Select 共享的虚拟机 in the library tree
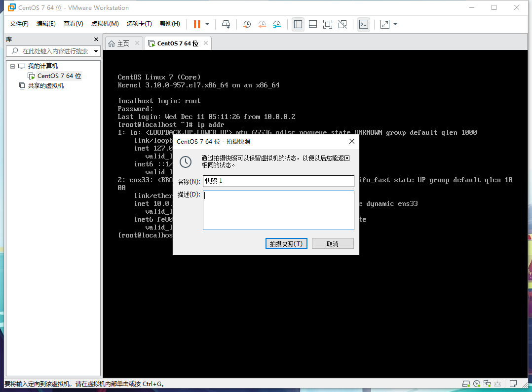Image resolution: width=532 pixels, height=392 pixels. click(x=46, y=86)
